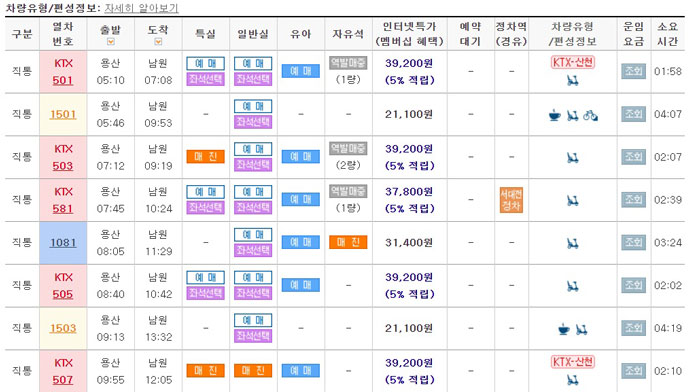700x392 pixels.
Task: Reserve 일반실 seat for train 1501
Action: pyautogui.click(x=253, y=106)
